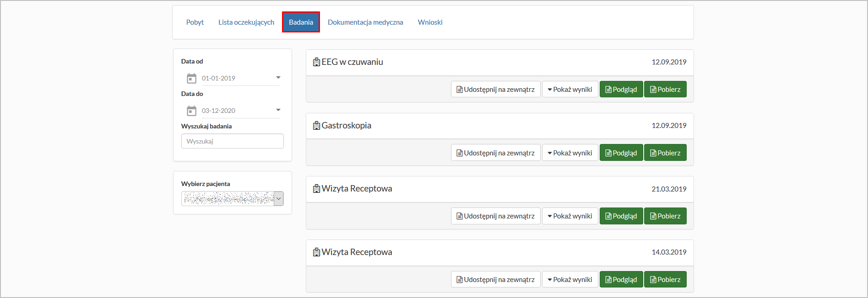
Task: Click calendar icon next to Data od
Action: click(x=191, y=79)
